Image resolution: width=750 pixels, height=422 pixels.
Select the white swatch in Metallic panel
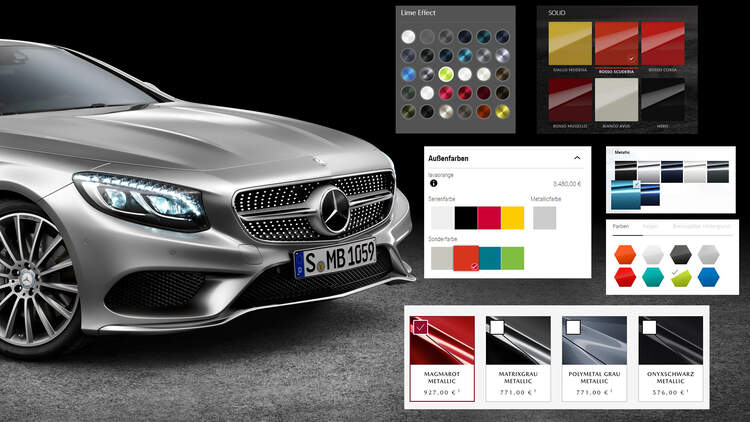click(695, 172)
